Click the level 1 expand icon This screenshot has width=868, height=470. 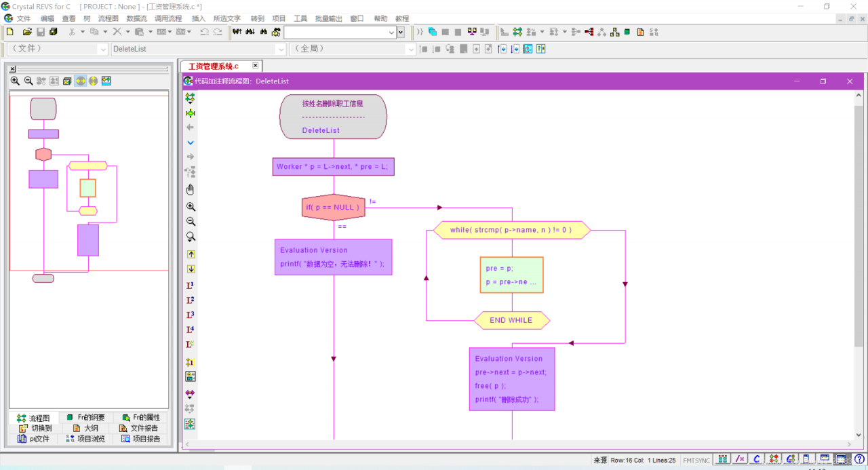pos(191,286)
